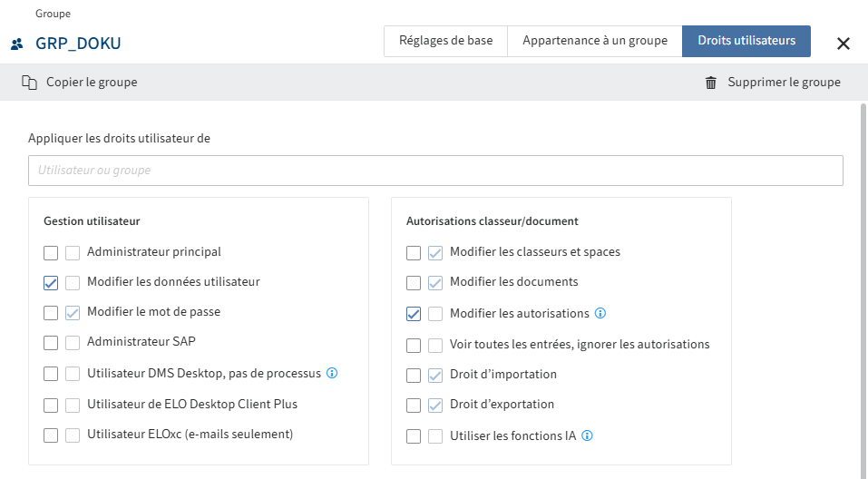Click the Groupe label above the title
Image resolution: width=868 pixels, height=479 pixels.
[x=54, y=14]
